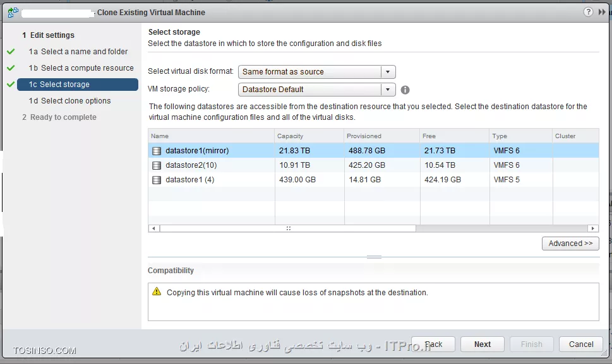
Task: Click the VMFS 6 cell in datastore2(10) row
Action: click(x=507, y=165)
